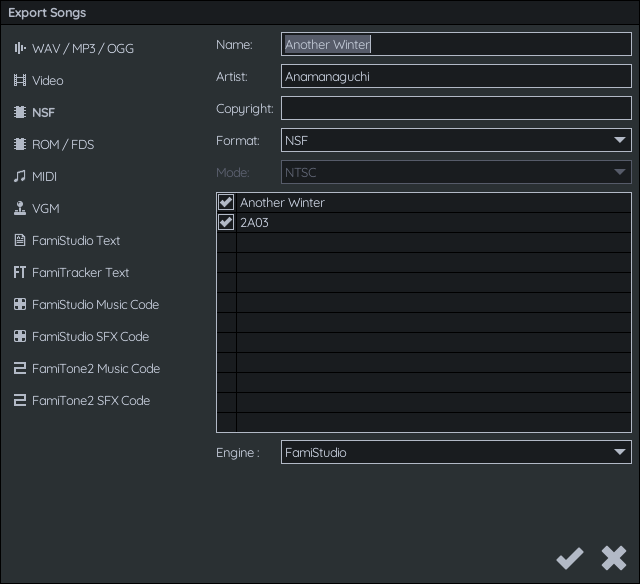The image size is (640, 584).
Task: Cancel the dialog with the X button
Action: pos(614,558)
